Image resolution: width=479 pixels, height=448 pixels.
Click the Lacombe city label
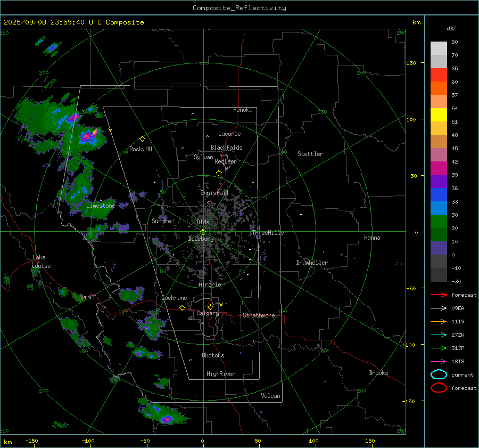pyautogui.click(x=229, y=134)
